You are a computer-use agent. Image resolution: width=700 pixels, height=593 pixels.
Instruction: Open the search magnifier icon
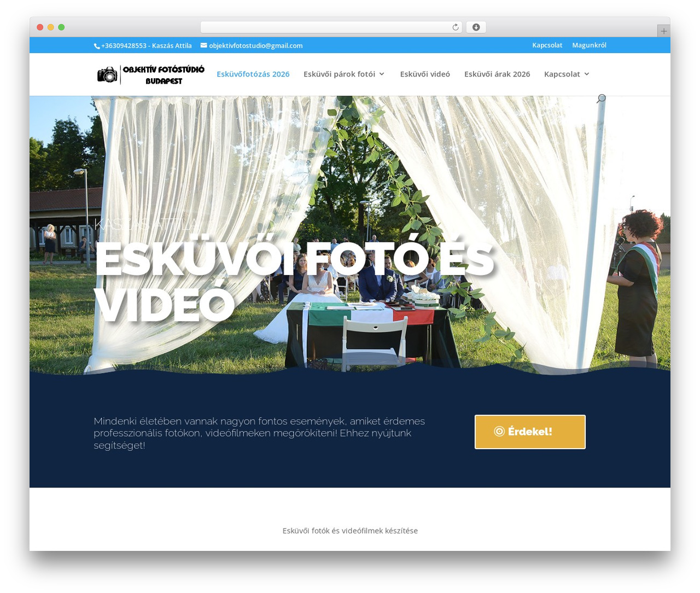coord(601,98)
